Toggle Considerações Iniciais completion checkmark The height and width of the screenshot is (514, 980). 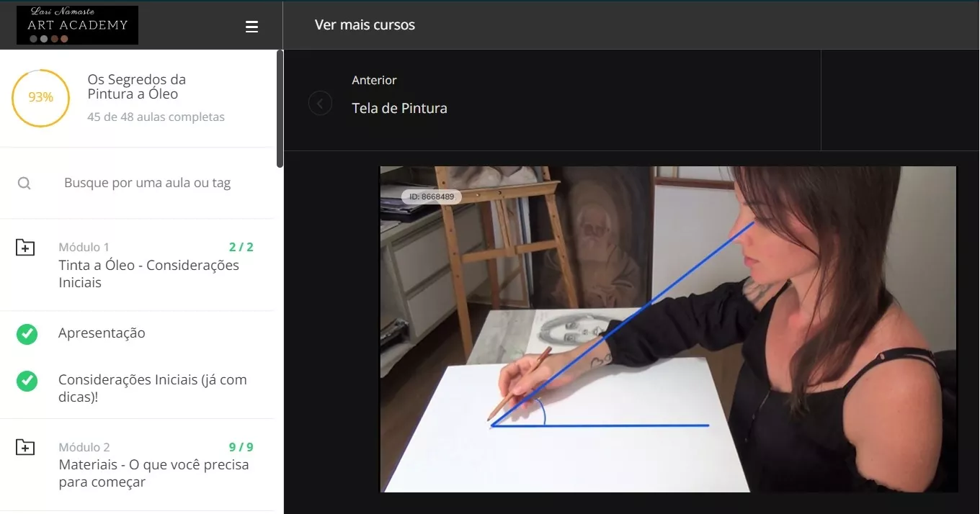coord(27,381)
